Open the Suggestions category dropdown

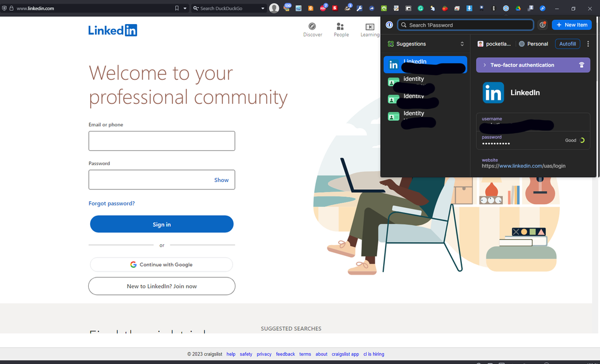pyautogui.click(x=426, y=44)
